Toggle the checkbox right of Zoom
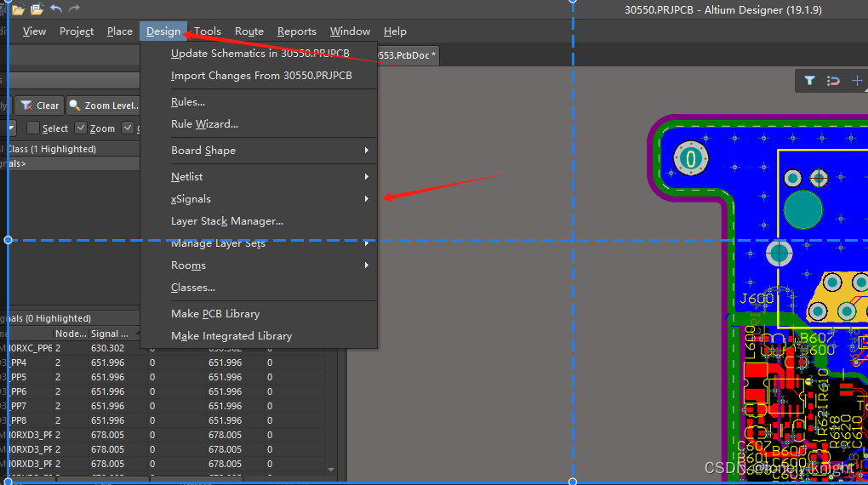The height and width of the screenshot is (485, 868). tap(128, 128)
